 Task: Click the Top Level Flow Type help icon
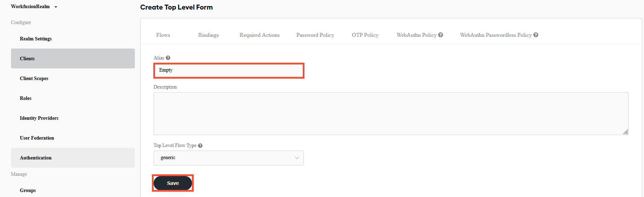coord(200,146)
